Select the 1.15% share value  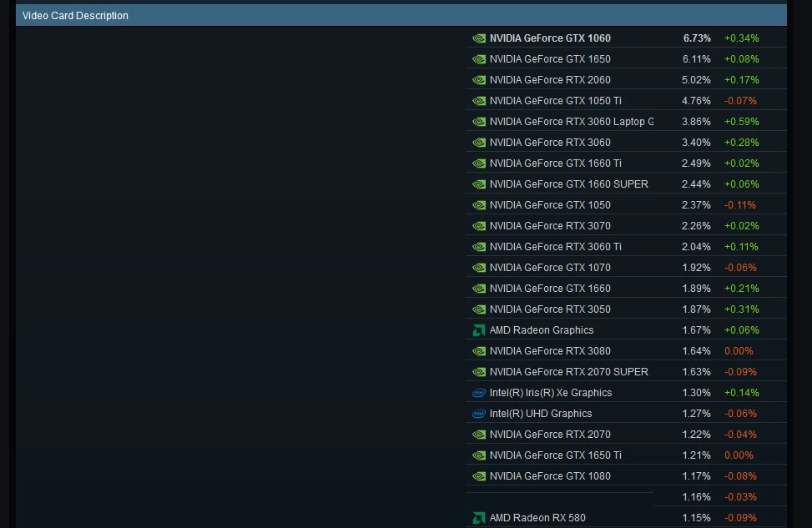(697, 518)
